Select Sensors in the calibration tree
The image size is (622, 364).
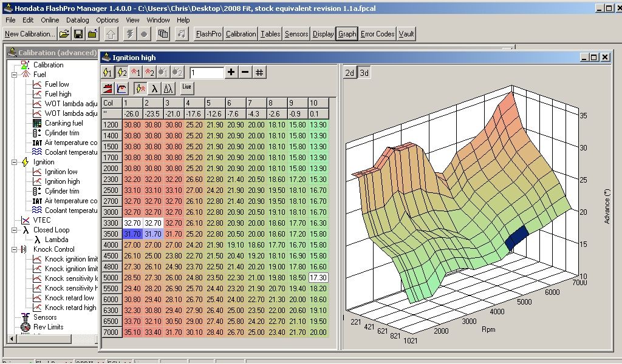[x=45, y=317]
